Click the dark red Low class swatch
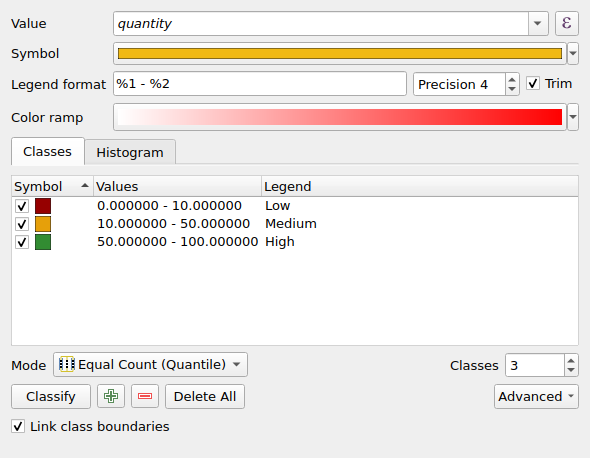The width and height of the screenshot is (590, 458). (x=43, y=206)
